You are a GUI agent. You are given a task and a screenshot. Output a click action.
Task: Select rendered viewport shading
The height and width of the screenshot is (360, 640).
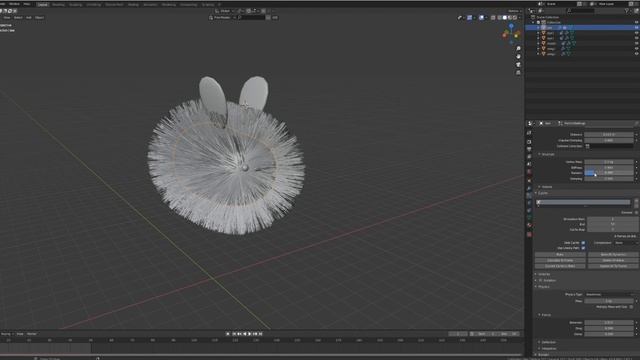[515, 18]
